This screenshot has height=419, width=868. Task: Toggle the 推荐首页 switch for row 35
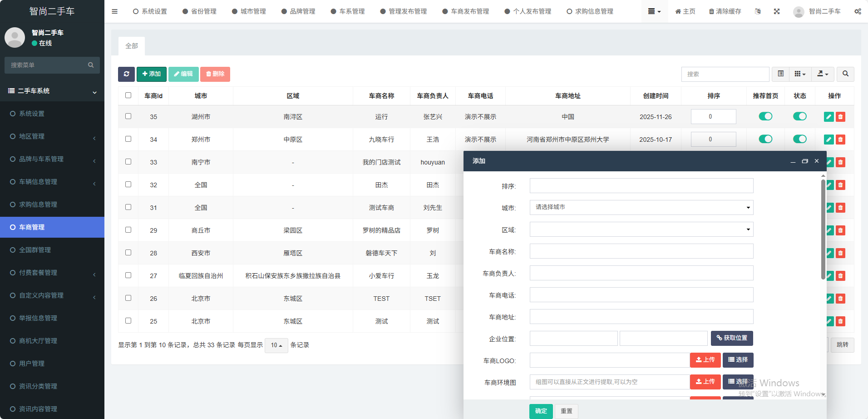pyautogui.click(x=765, y=116)
